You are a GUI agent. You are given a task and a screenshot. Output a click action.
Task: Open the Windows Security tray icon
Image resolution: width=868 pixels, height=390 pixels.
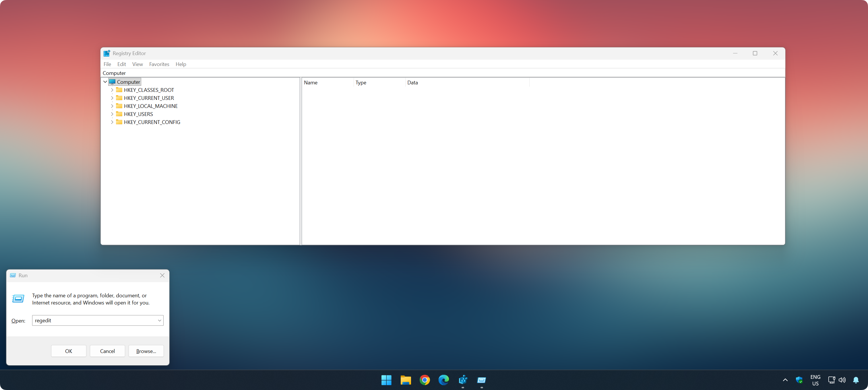(x=799, y=380)
